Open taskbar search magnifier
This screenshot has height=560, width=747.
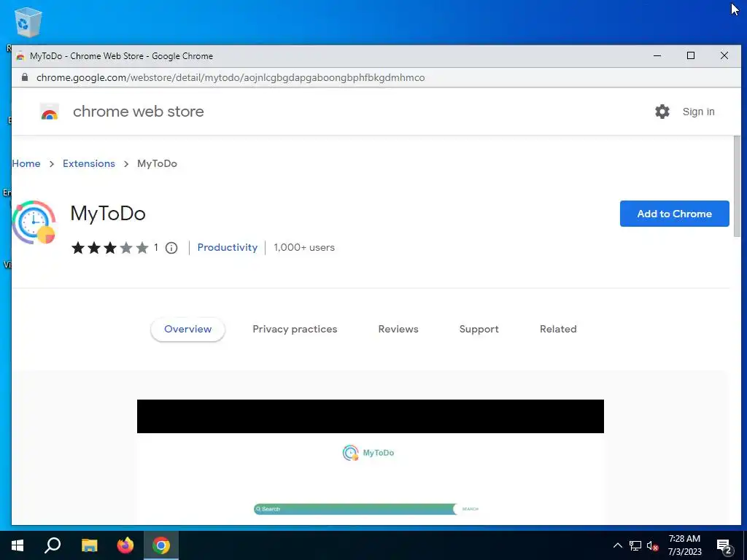(x=53, y=545)
